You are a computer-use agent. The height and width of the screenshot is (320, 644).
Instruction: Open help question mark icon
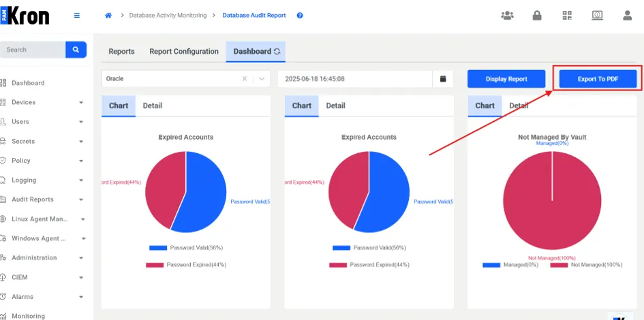point(300,16)
